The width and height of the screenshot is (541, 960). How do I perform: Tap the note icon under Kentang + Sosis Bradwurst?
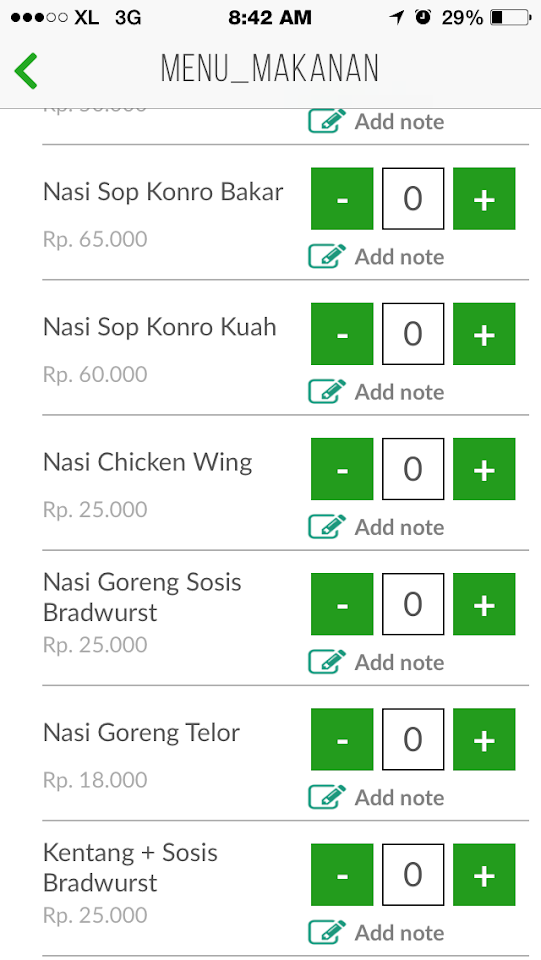point(327,933)
